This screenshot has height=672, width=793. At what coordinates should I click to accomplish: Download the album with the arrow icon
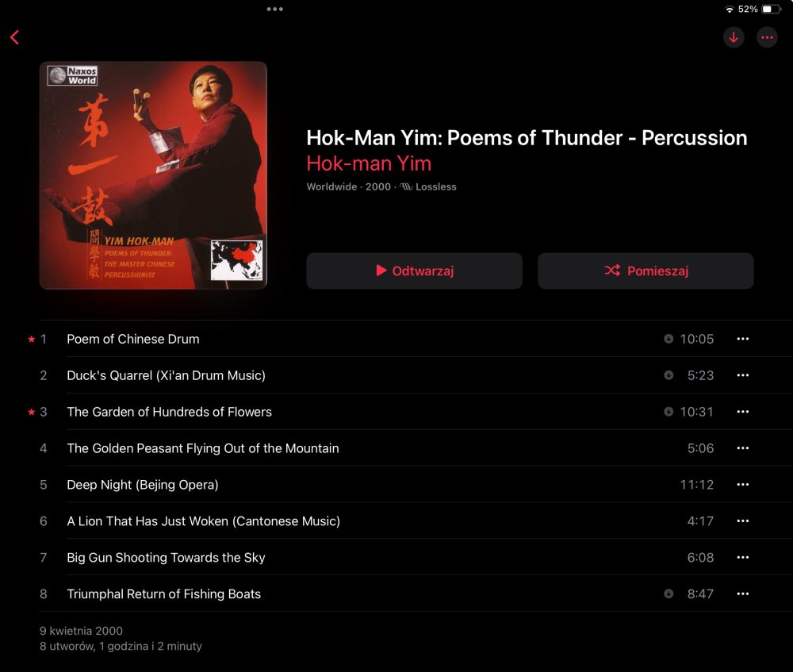[734, 37]
